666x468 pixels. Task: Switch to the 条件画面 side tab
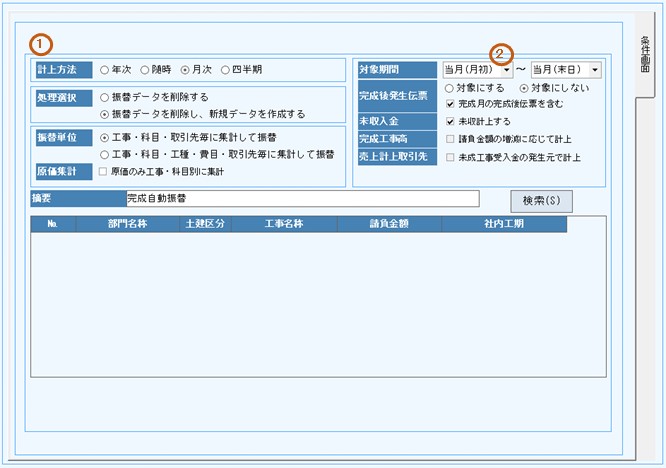[x=646, y=58]
